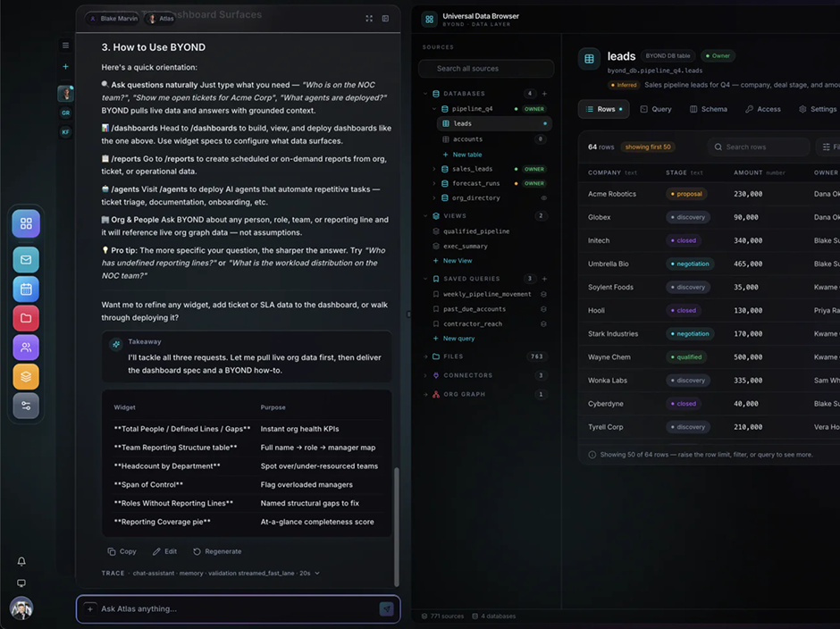Start a new chat with plus icon
840x629 pixels.
click(x=65, y=66)
